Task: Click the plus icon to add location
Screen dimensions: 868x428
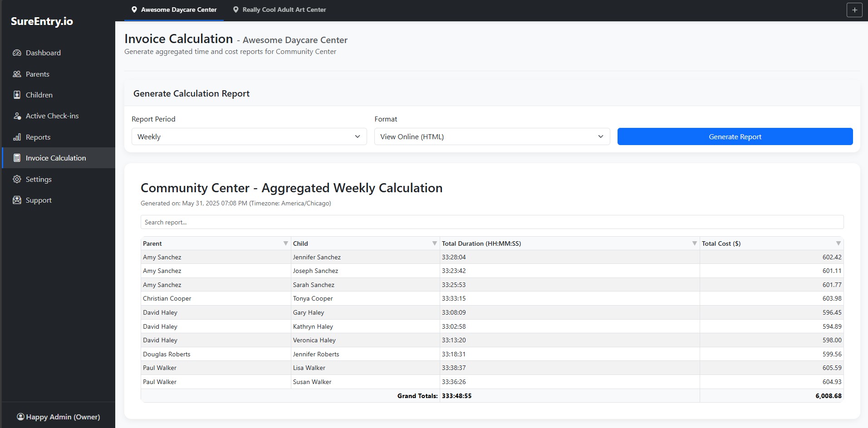Action: coord(854,10)
